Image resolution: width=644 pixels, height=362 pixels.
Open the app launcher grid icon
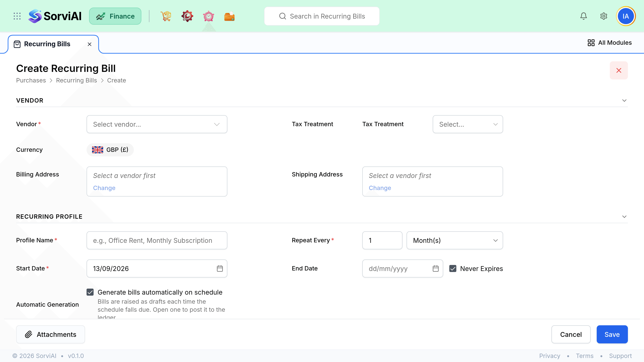(17, 16)
